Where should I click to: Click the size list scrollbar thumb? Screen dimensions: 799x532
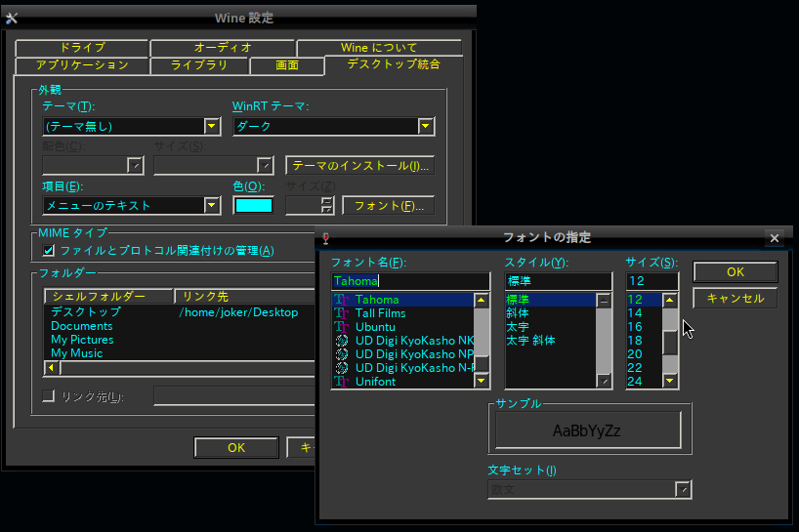point(669,343)
